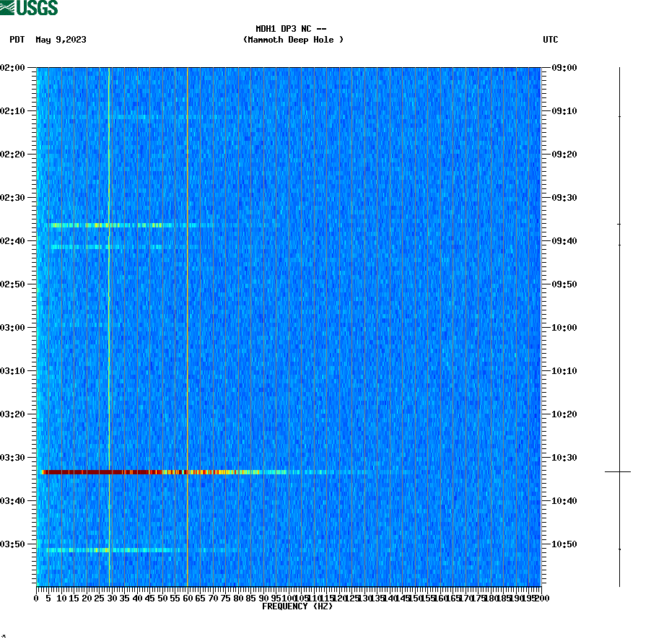
Task: Click the FREQUENCY (HZ) axis title
Action: [x=299, y=607]
